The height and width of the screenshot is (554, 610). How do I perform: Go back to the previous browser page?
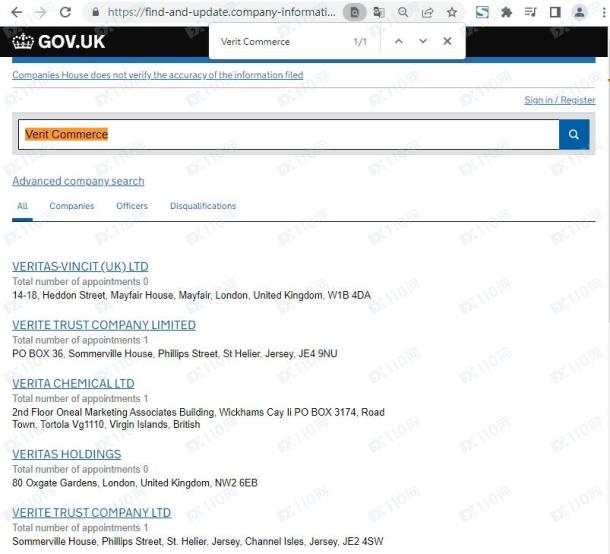coord(17,12)
